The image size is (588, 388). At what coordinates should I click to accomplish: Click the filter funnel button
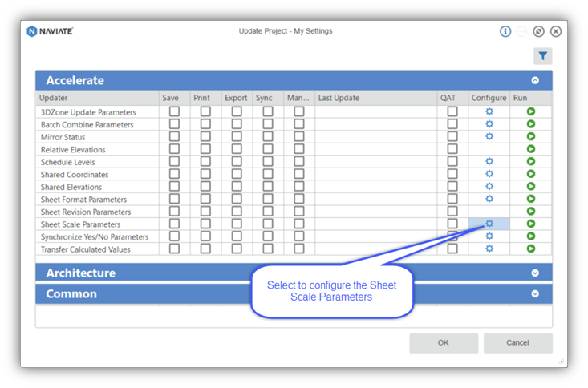tap(542, 56)
